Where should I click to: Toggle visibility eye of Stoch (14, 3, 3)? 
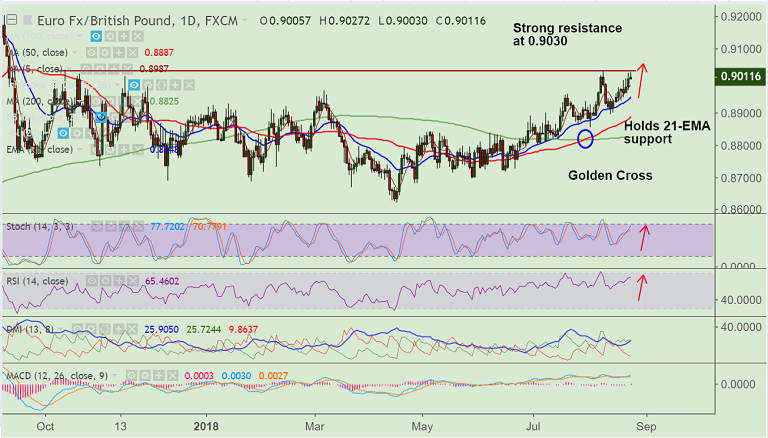click(x=97, y=226)
